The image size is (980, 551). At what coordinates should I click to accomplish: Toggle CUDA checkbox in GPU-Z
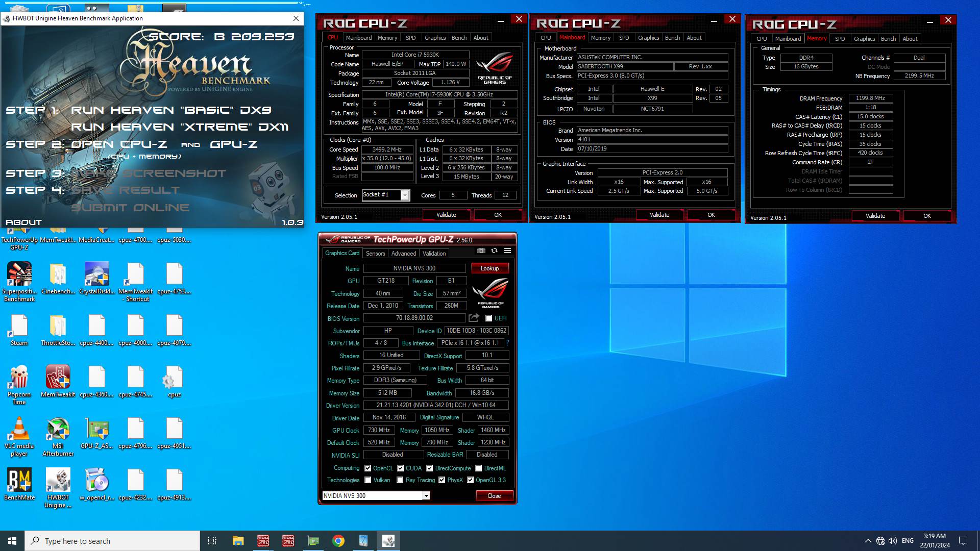click(401, 468)
